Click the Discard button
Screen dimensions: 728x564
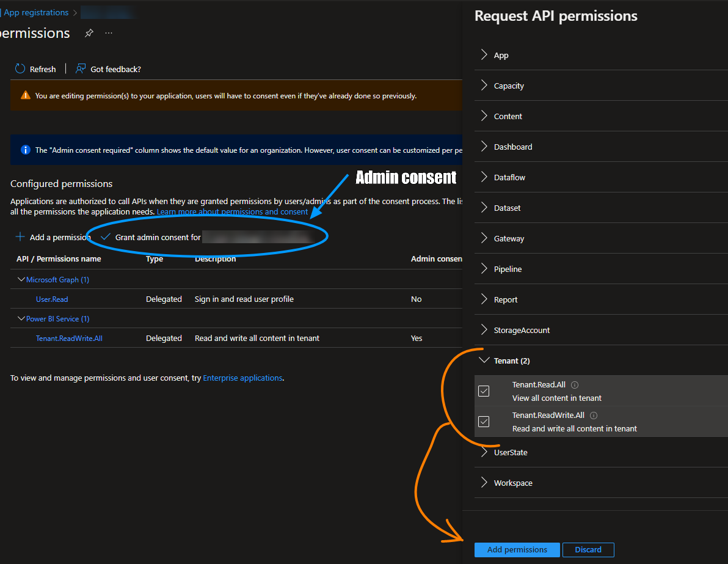[x=588, y=549]
